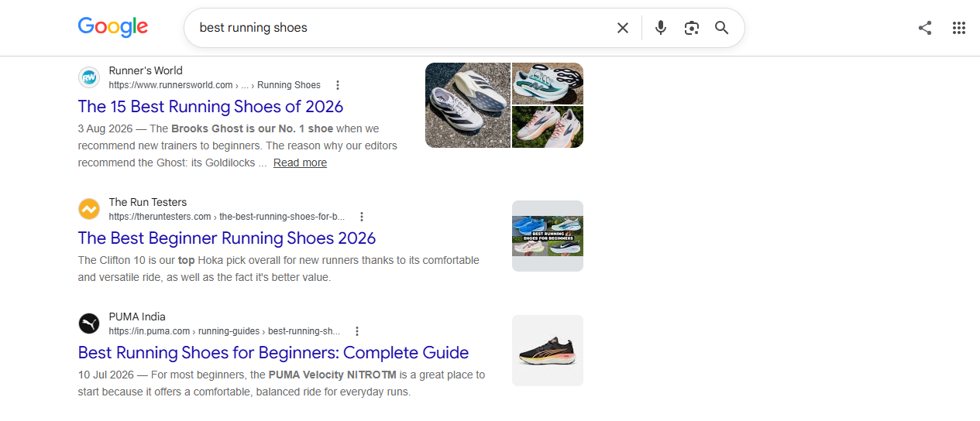The width and height of the screenshot is (980, 421).
Task: Click the date 3 Aug 2026
Action: (107, 128)
